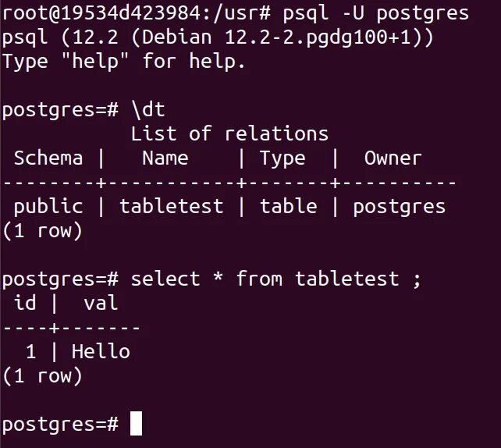Click the Type column header
This screenshot has width=501, height=448.
tap(282, 159)
